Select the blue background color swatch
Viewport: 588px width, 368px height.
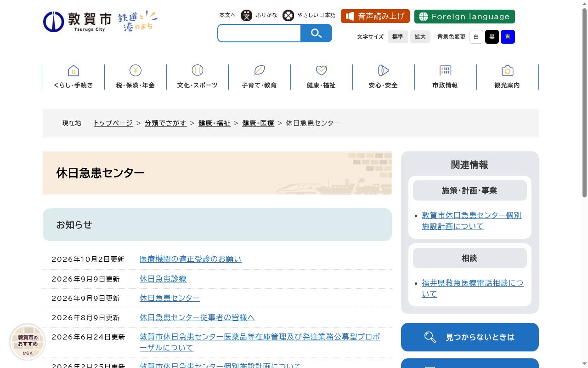(508, 37)
